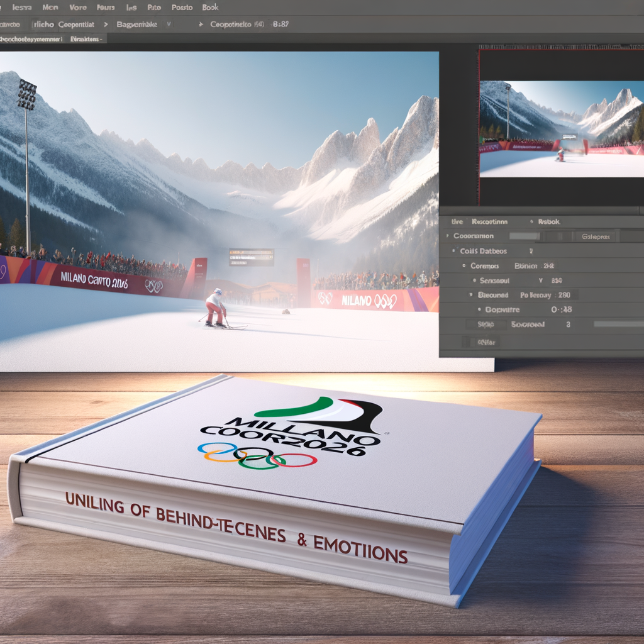Open the Book menu
Image resolution: width=644 pixels, height=644 pixels.
click(210, 8)
